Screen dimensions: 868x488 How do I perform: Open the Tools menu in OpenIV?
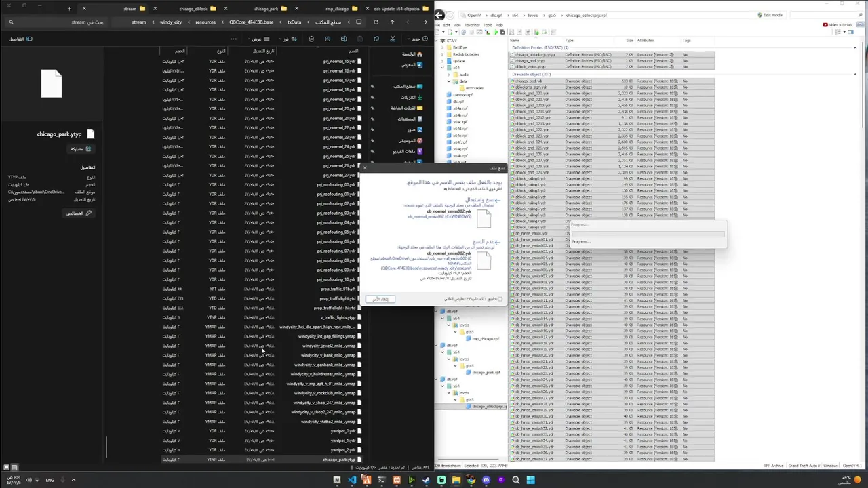click(488, 25)
